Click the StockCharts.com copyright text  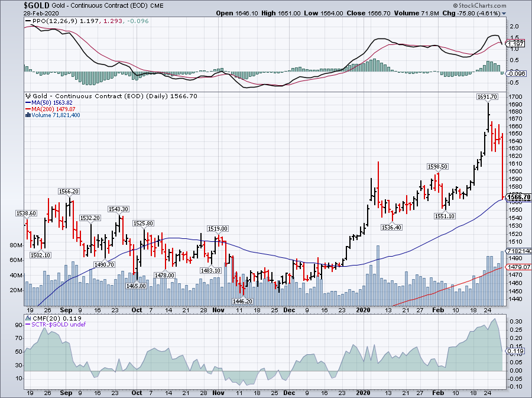pyautogui.click(x=480, y=5)
